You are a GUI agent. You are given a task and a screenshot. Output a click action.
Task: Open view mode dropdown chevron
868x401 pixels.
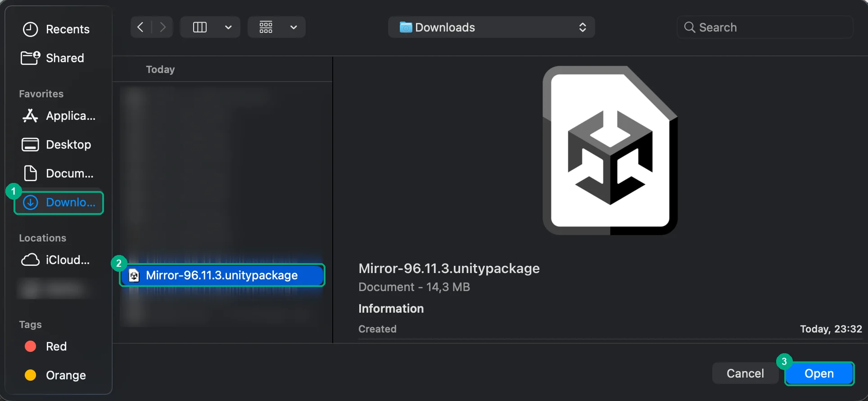228,27
